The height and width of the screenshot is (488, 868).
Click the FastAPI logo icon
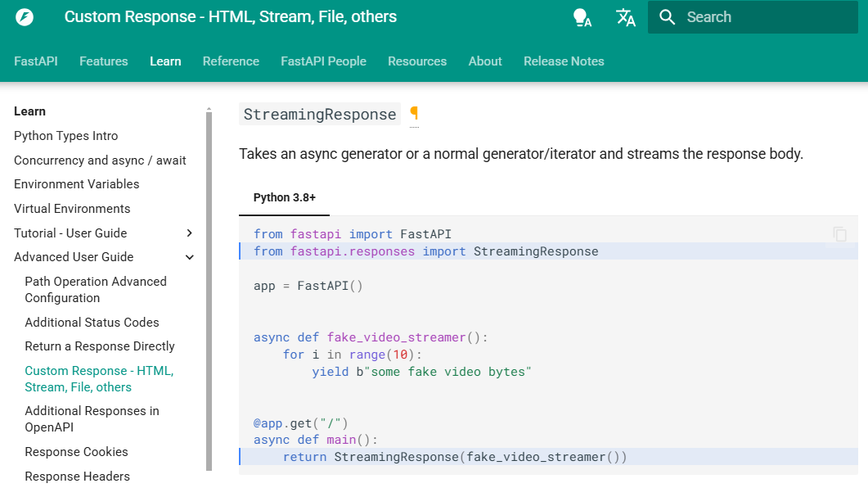tap(25, 17)
